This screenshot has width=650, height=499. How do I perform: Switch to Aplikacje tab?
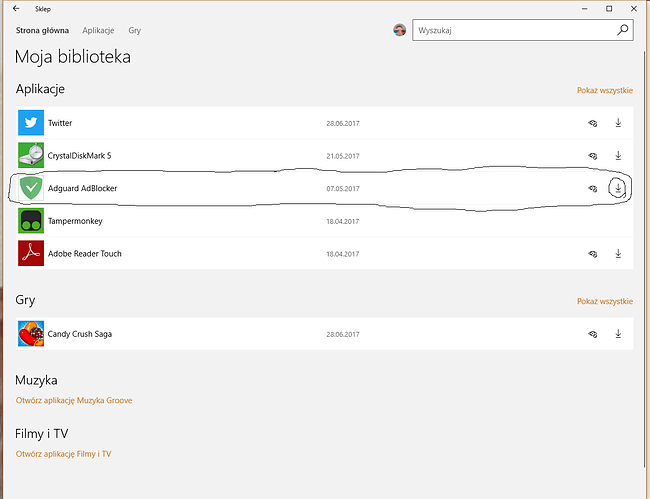tap(98, 30)
